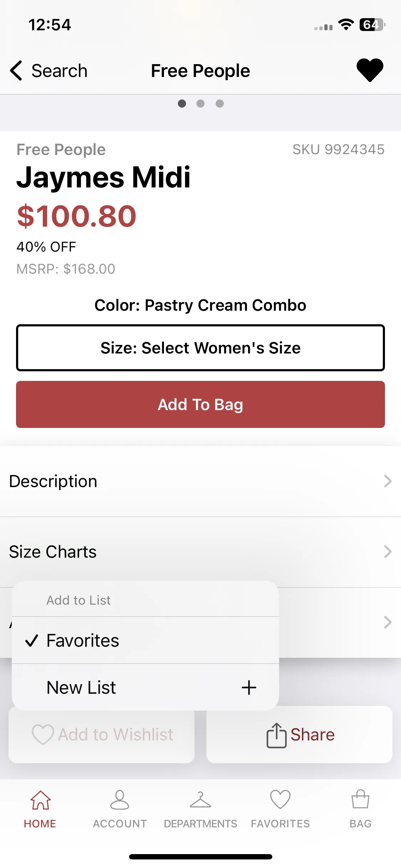401x868 pixels.
Task: Open the Account person icon
Action: tap(120, 800)
